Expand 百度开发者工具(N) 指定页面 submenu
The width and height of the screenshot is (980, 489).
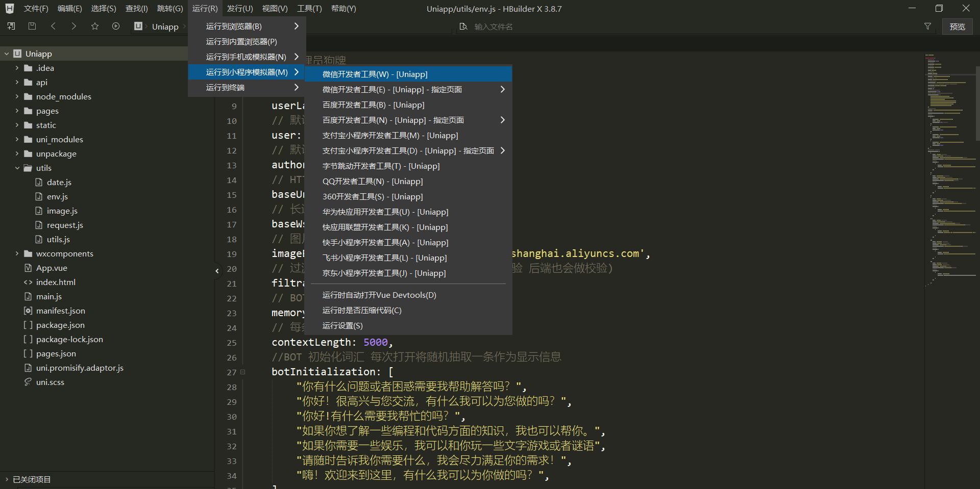click(408, 120)
